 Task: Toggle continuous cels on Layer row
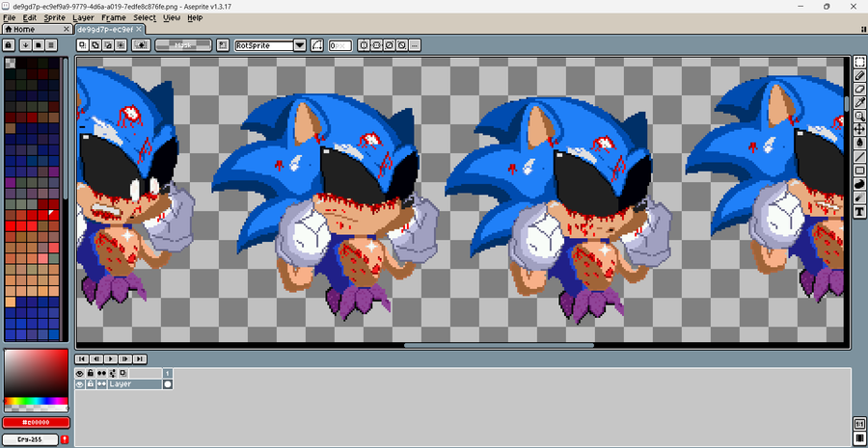click(101, 383)
